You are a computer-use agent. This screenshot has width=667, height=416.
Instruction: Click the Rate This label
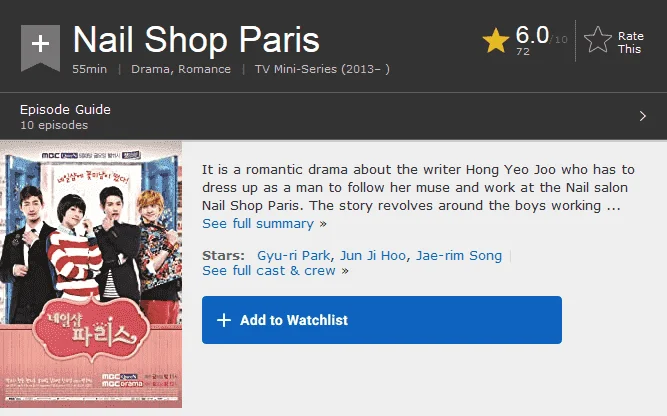(x=630, y=43)
